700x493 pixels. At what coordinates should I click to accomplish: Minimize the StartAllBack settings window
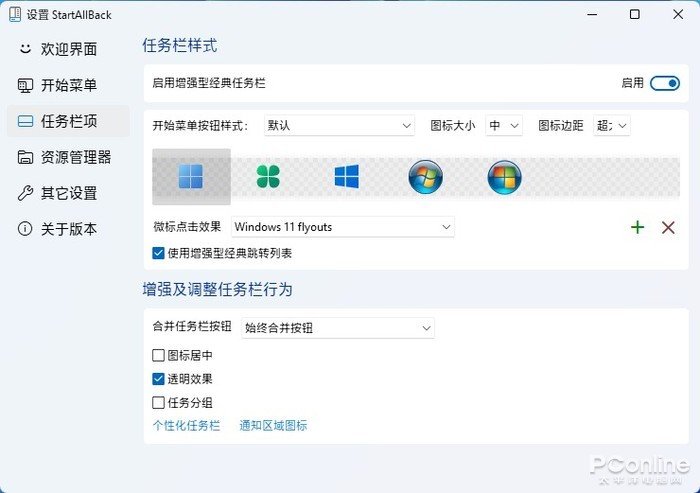tap(592, 14)
